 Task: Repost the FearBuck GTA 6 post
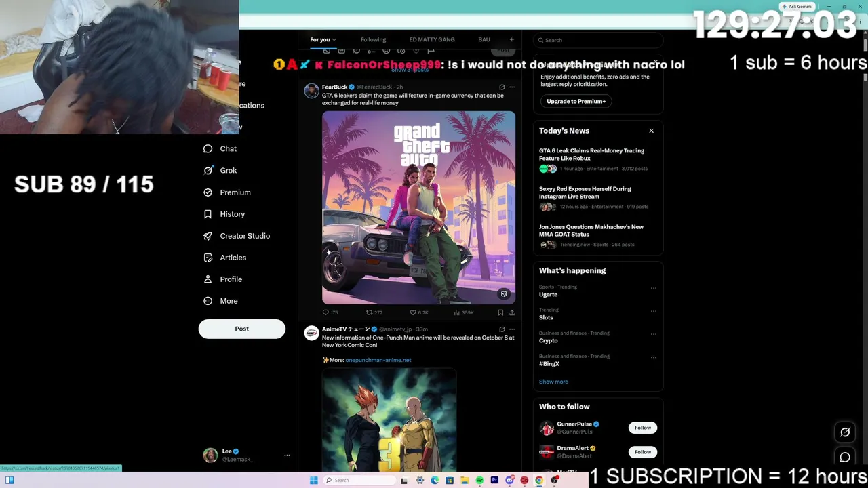pos(374,312)
